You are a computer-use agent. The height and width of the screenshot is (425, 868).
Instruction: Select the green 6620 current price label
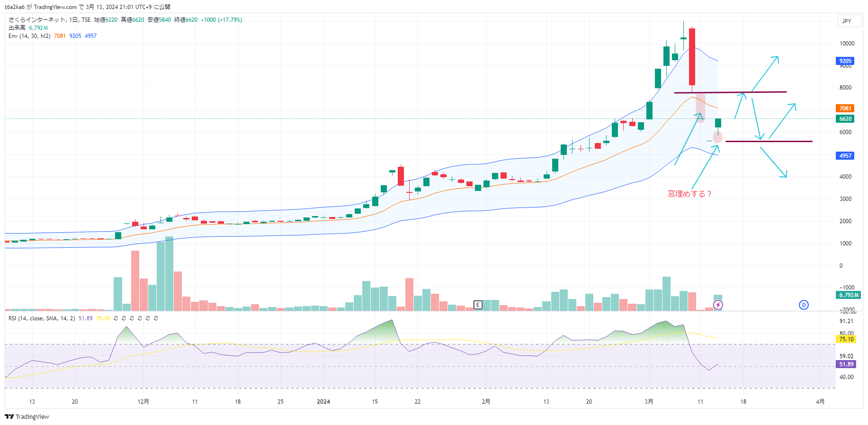click(x=845, y=119)
